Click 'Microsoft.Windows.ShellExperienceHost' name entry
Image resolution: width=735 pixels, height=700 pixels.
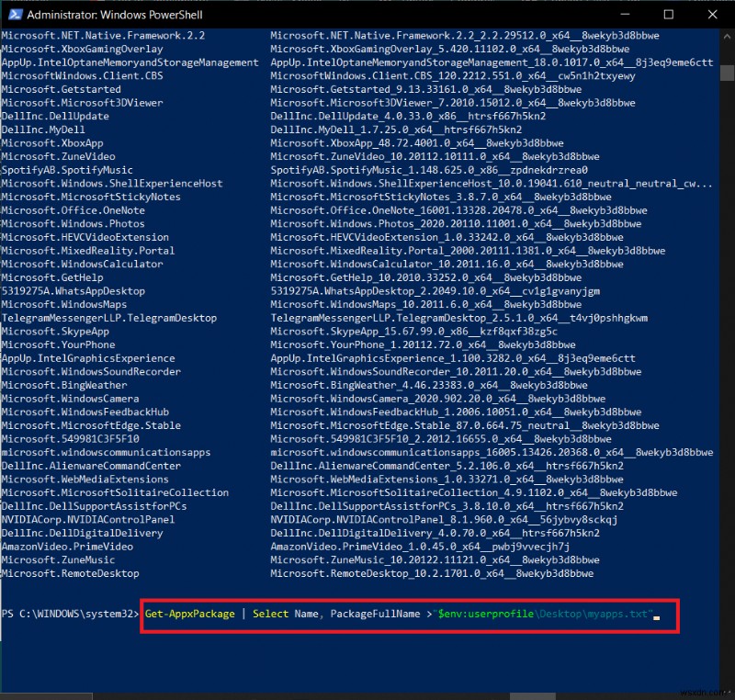pos(112,183)
